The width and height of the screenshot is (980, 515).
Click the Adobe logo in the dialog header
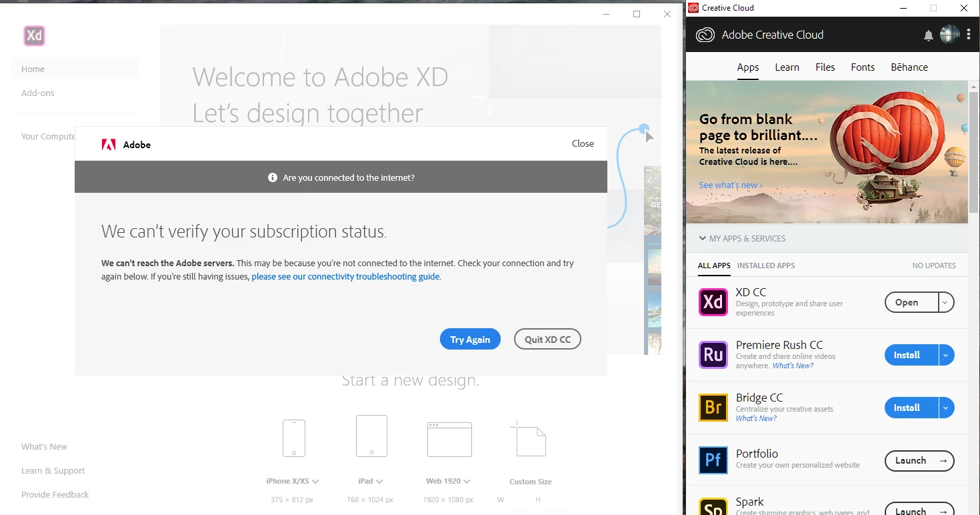(109, 145)
